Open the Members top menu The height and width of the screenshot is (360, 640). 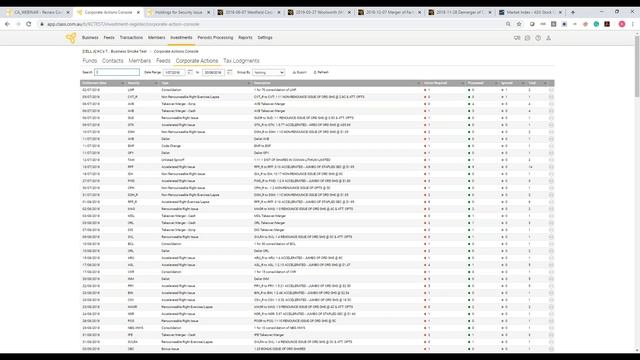[x=156, y=38]
